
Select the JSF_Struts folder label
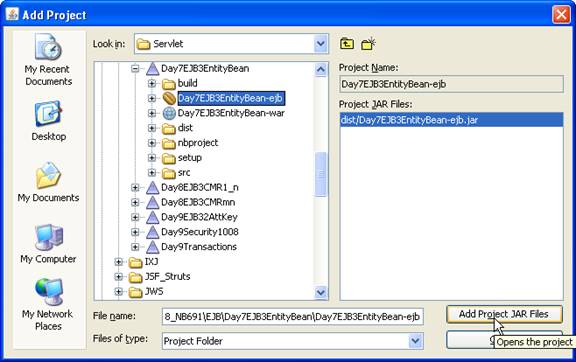point(168,276)
